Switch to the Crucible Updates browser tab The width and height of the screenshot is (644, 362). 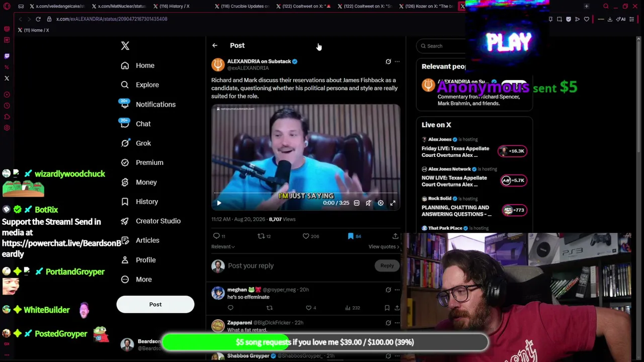pos(243,6)
